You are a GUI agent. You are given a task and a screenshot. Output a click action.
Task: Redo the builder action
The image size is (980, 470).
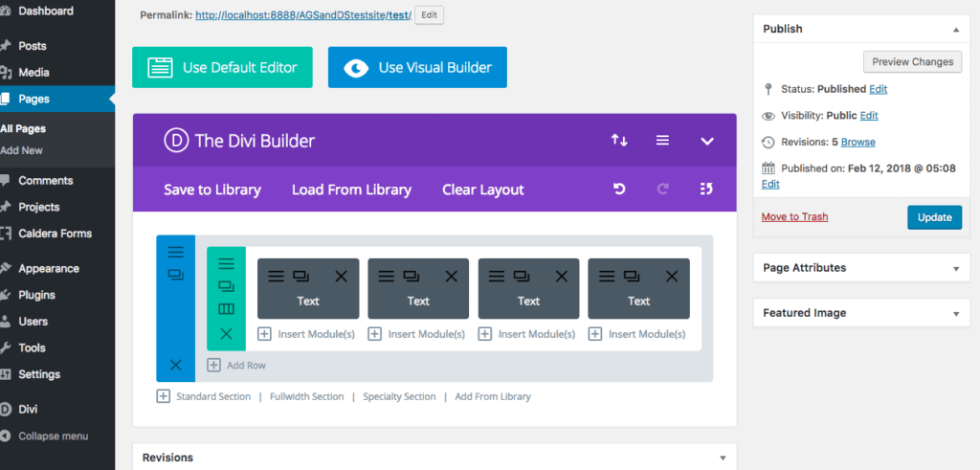[x=663, y=189]
